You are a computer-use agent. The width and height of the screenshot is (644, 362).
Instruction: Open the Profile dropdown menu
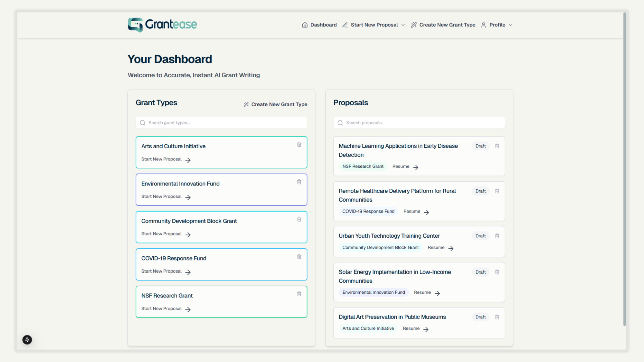pos(497,25)
